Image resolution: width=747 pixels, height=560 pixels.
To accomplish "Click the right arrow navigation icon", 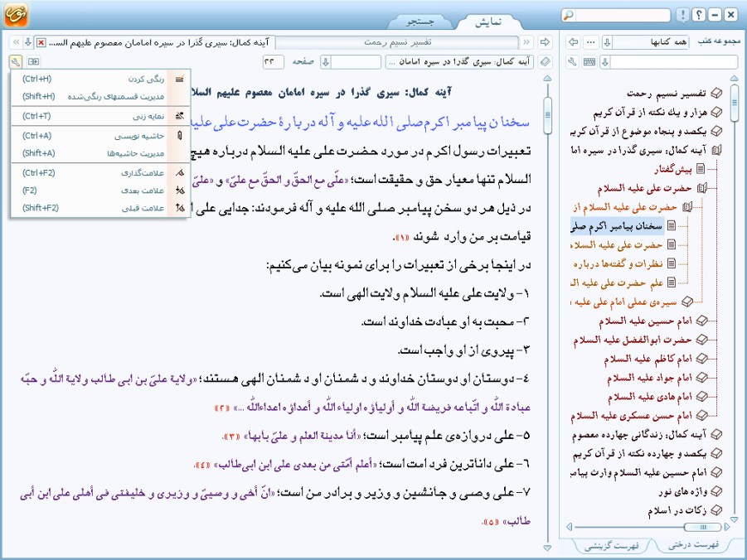I will click(x=545, y=42).
